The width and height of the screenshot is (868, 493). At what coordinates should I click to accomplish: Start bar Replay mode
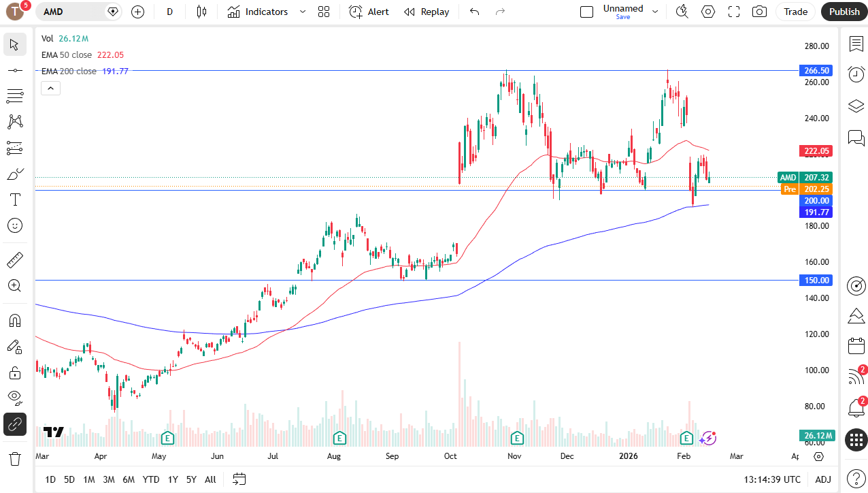427,12
